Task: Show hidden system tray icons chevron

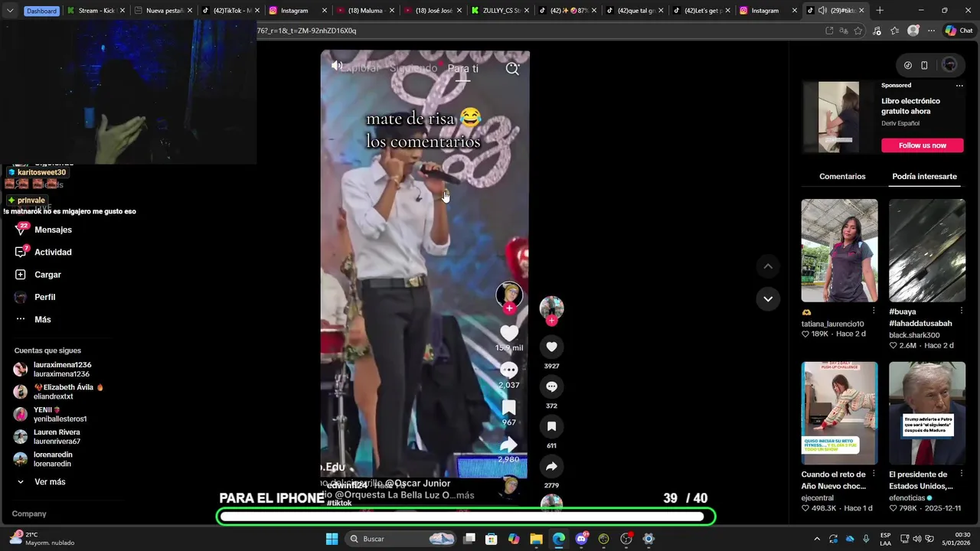Action: (x=817, y=539)
